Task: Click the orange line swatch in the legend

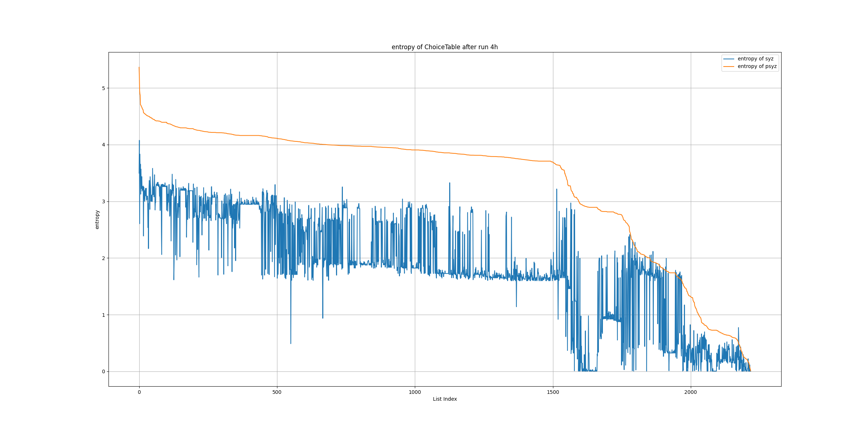Action: [729, 67]
